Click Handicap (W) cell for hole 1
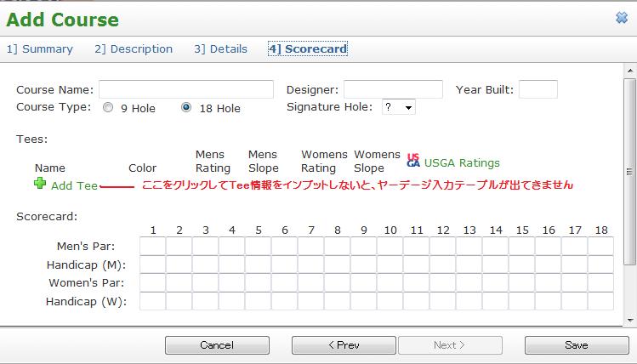The image size is (637, 364). click(x=153, y=301)
